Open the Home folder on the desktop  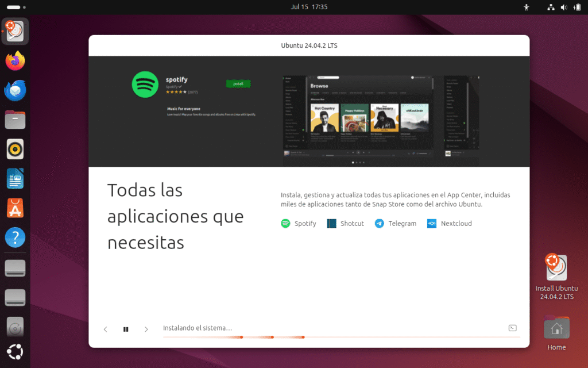(x=556, y=333)
